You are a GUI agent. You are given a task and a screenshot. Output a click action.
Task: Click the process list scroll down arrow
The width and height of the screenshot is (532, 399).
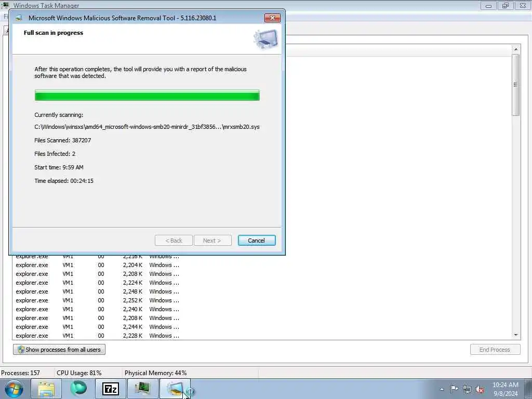[x=516, y=335]
